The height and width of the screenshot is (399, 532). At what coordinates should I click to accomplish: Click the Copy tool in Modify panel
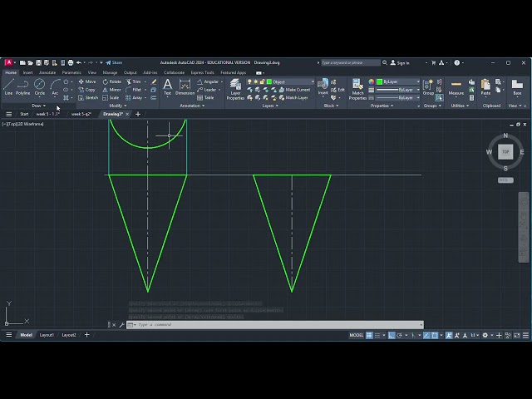[86, 90]
